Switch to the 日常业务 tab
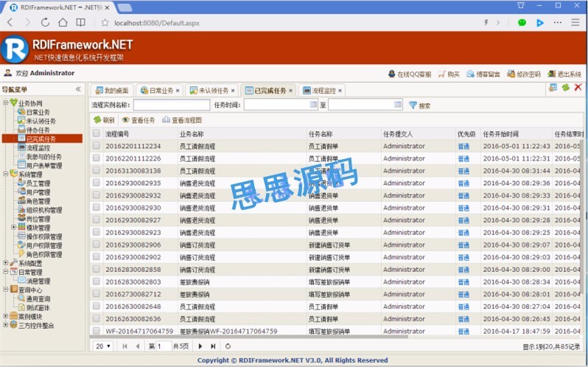 [x=157, y=91]
